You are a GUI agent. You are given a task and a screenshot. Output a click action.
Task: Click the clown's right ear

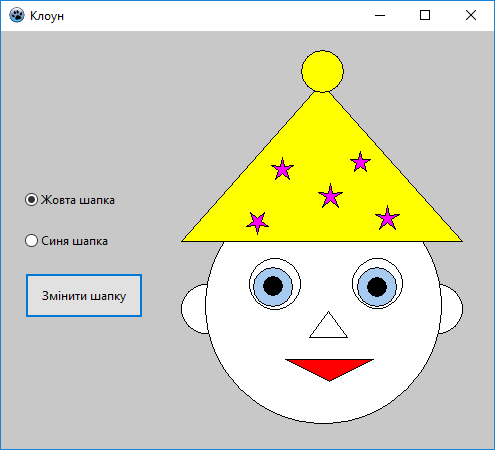[x=451, y=309]
